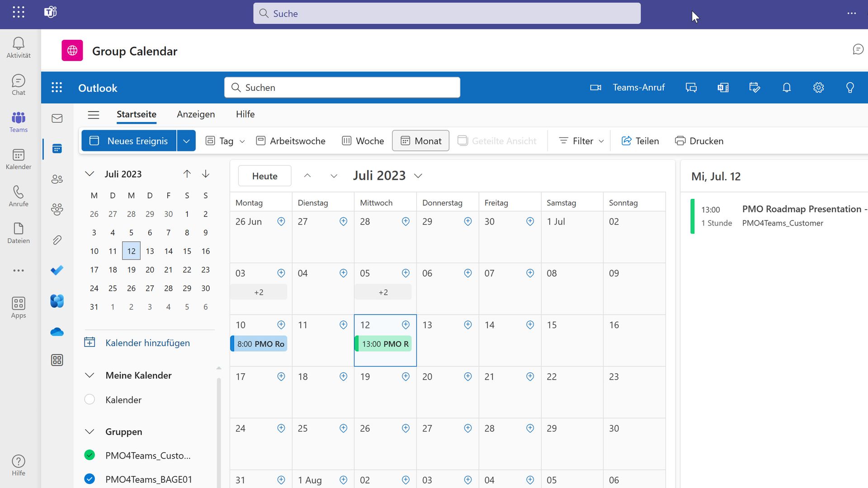Viewport: 868px width, 488px height.
Task: Open the To Do checkmark icon
Action: (57, 270)
